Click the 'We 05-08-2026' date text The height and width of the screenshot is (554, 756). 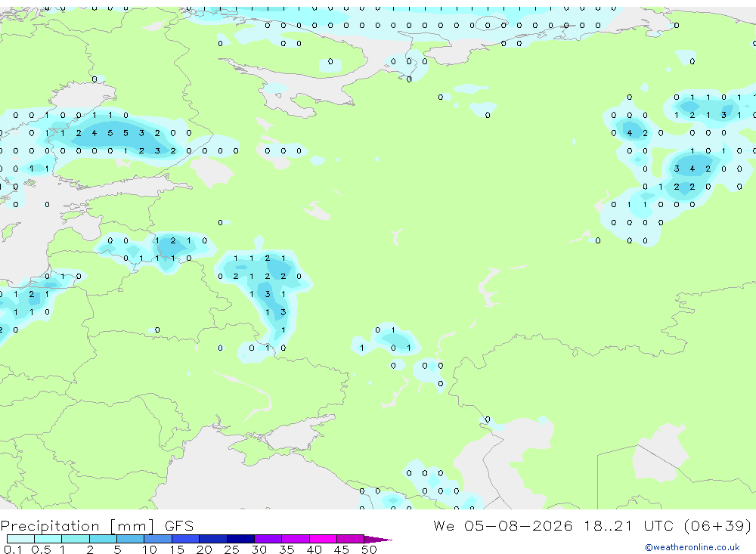click(503, 525)
